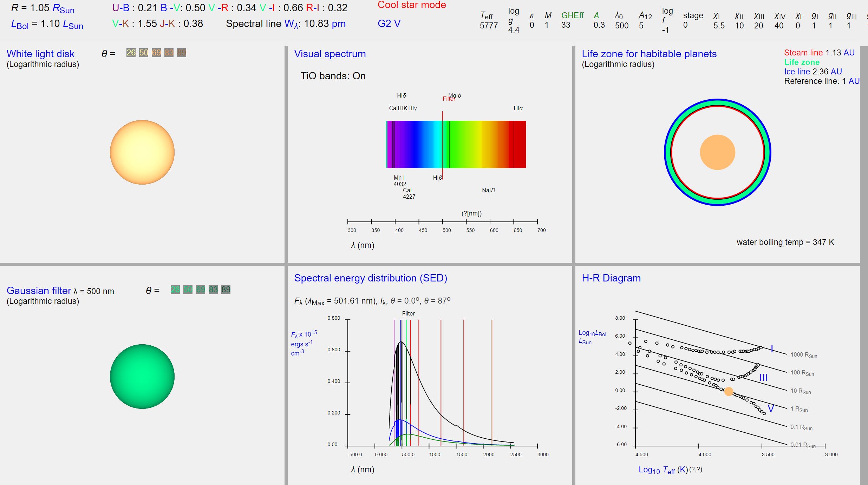Select the θ = 50 Gaussian filter swatch
Screen dimensions: 868x485
[188, 290]
